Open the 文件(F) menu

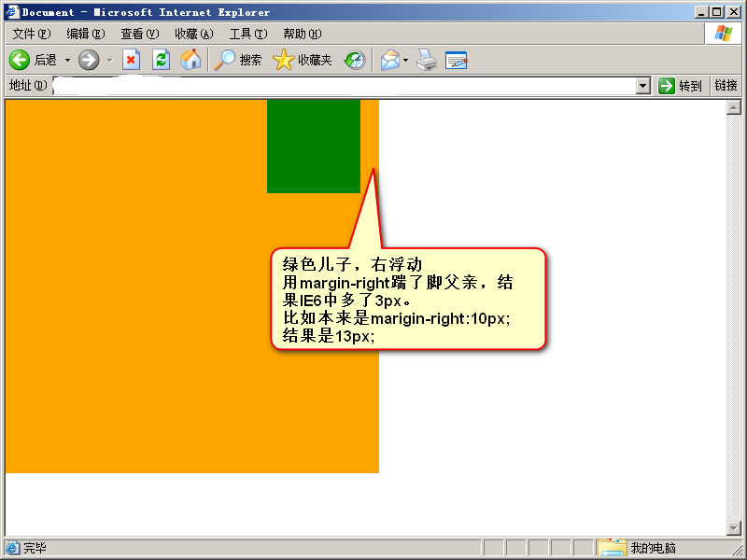32,34
